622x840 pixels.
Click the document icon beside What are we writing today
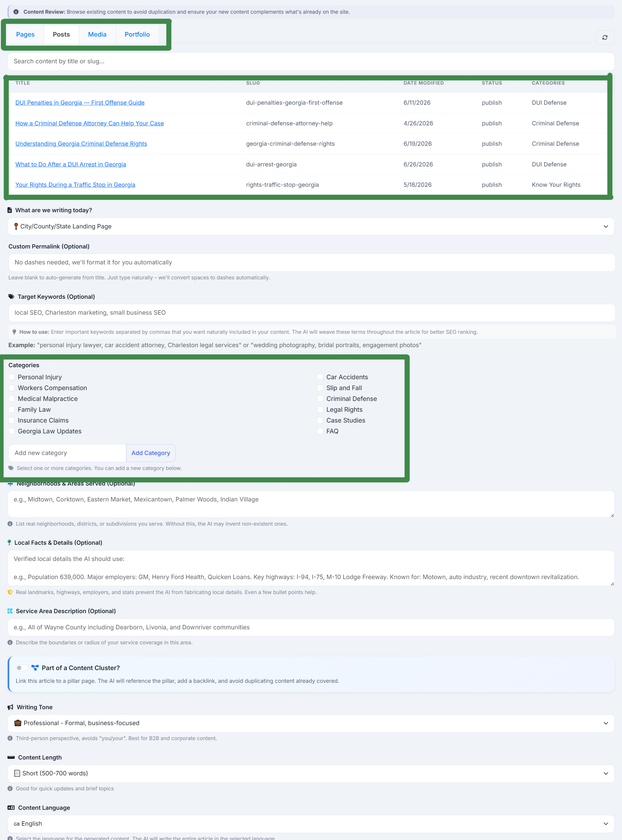(x=10, y=210)
